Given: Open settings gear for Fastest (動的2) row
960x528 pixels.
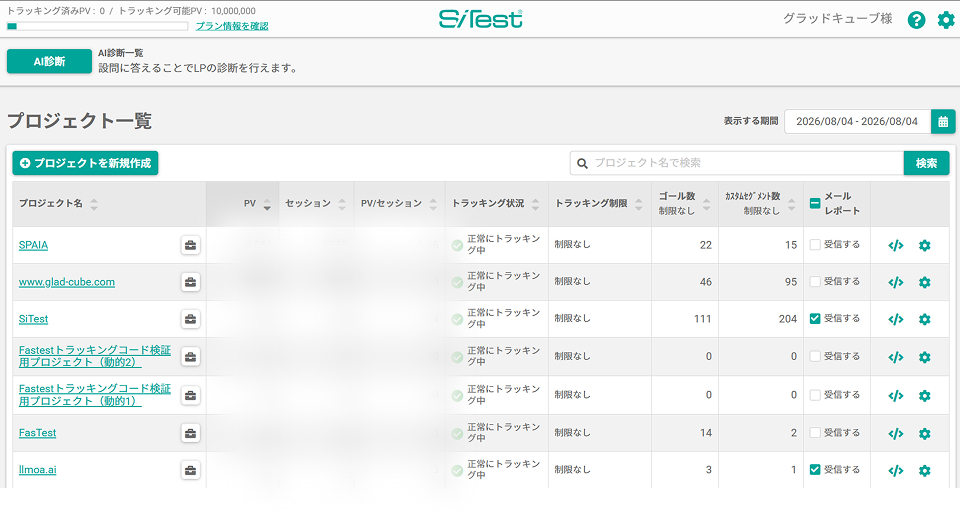Looking at the screenshot, I should pyautogui.click(x=924, y=357).
